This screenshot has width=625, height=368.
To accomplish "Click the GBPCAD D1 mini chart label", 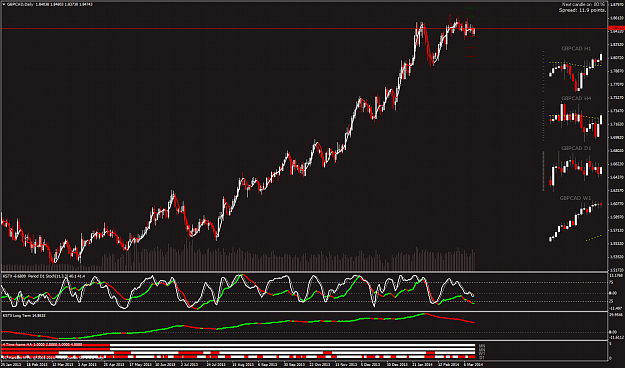I will pyautogui.click(x=576, y=148).
